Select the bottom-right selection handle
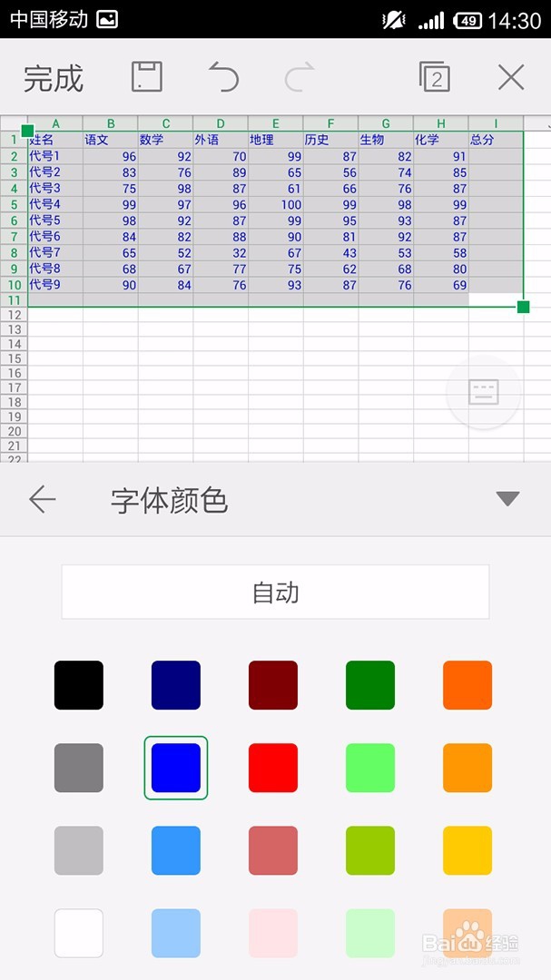 coord(524,307)
